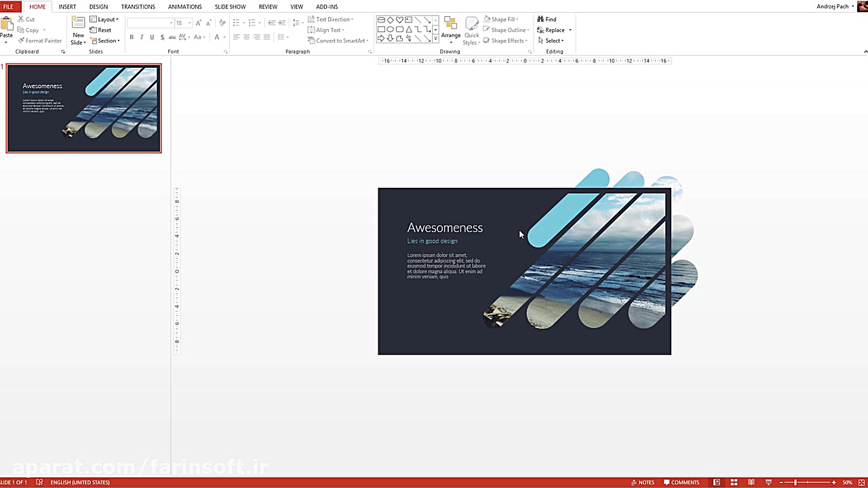Open the DESIGN ribbon tab
This screenshot has width=868, height=488.
pos(98,7)
